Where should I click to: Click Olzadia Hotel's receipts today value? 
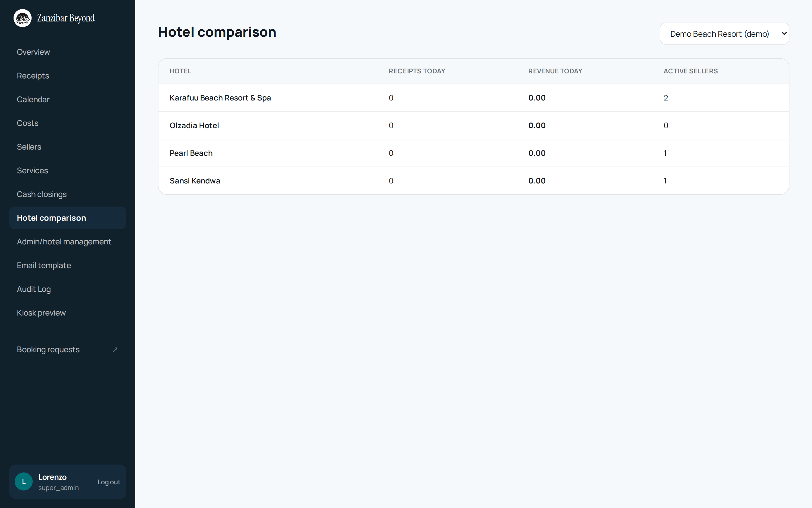[391, 125]
